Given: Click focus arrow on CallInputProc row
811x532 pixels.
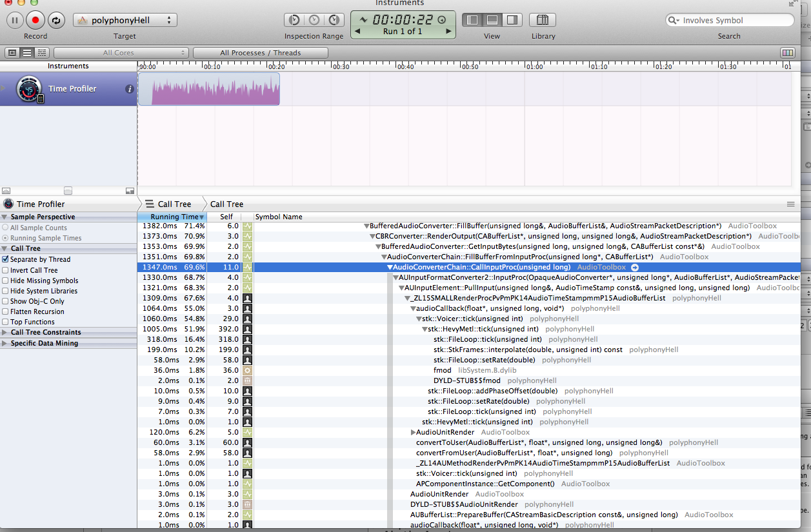Looking at the screenshot, I should 635,267.
